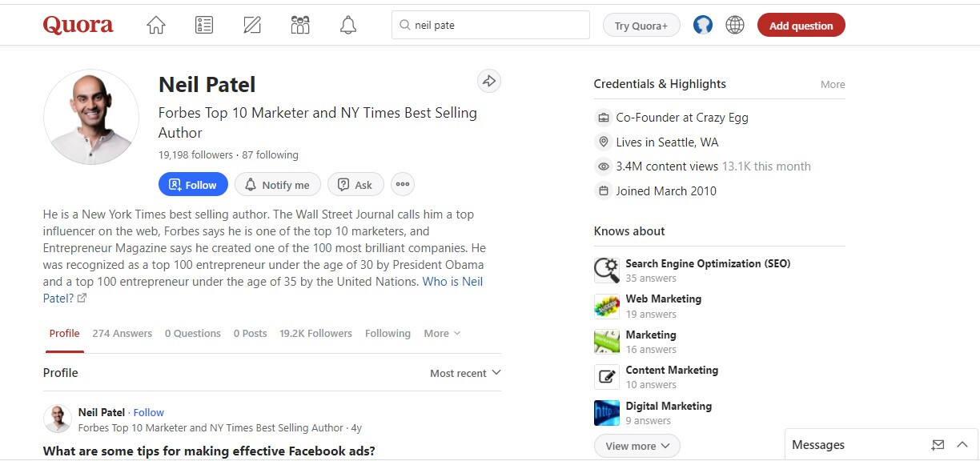
Task: Switch to the Profile tab
Action: 65,334
